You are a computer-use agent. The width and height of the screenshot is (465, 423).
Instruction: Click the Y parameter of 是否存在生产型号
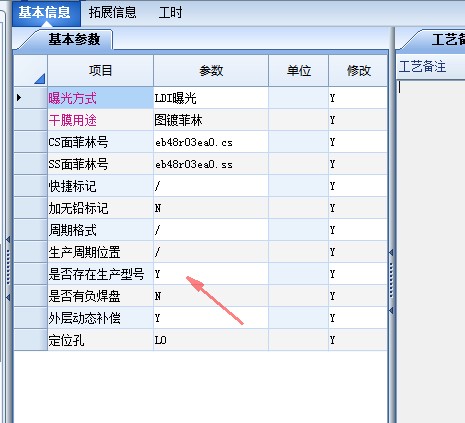tap(211, 274)
